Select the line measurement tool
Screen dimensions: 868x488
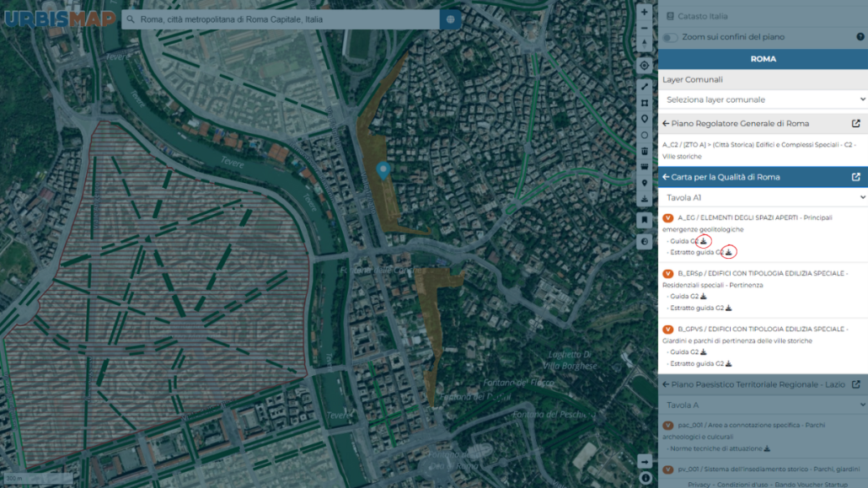[x=645, y=87]
